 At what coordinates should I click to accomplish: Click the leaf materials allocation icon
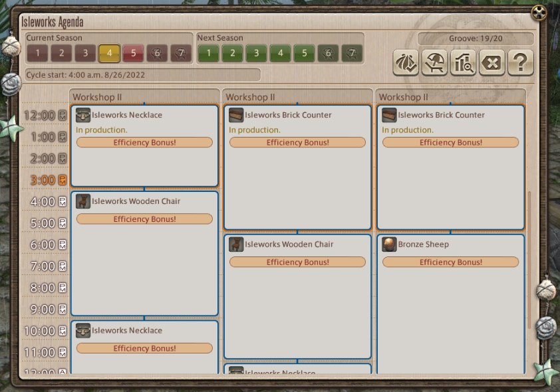(x=406, y=62)
